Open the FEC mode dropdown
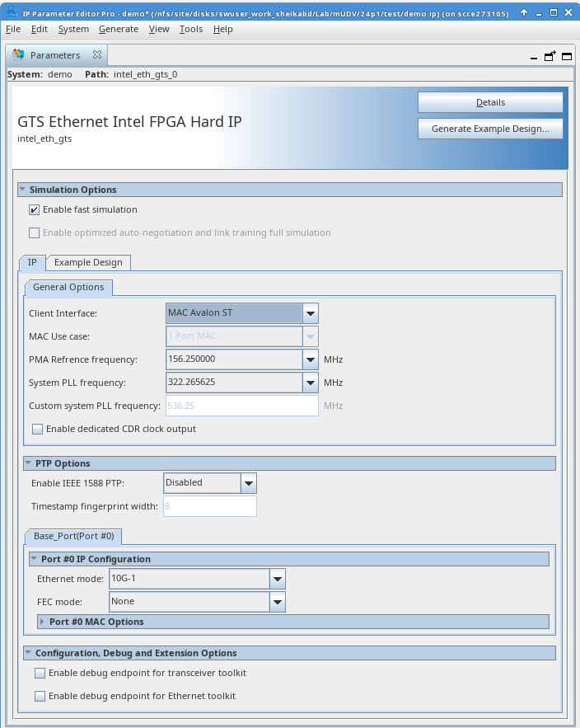580x728 pixels. pyautogui.click(x=278, y=602)
